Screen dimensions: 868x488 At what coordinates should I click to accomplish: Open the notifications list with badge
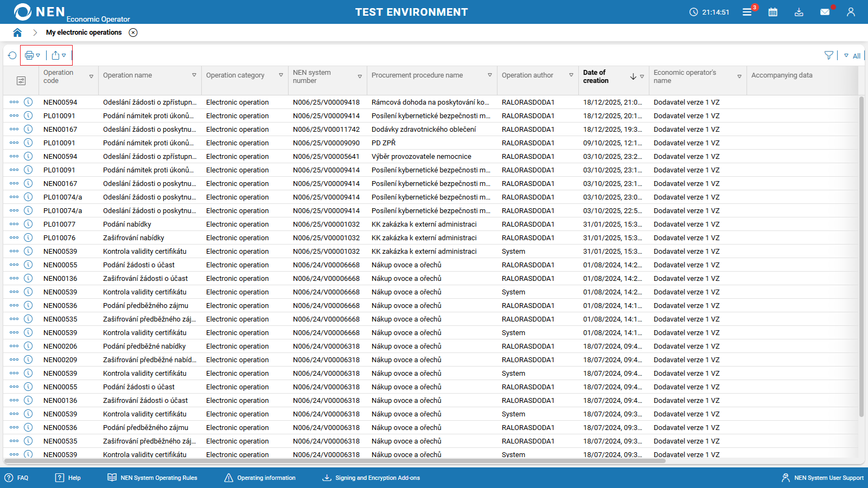tap(748, 12)
